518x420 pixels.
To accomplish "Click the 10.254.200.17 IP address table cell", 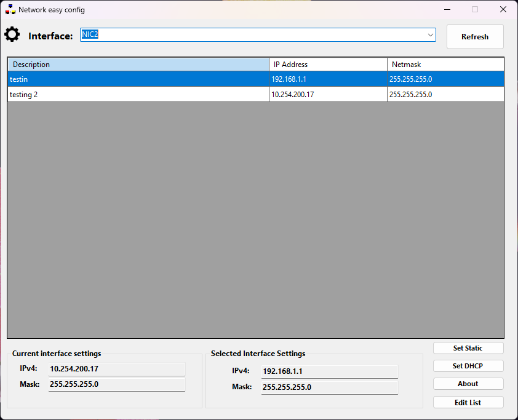I will pos(328,95).
